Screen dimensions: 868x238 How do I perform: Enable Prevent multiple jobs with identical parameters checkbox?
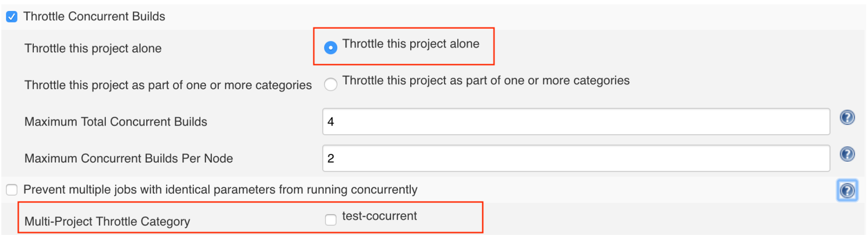click(12, 190)
